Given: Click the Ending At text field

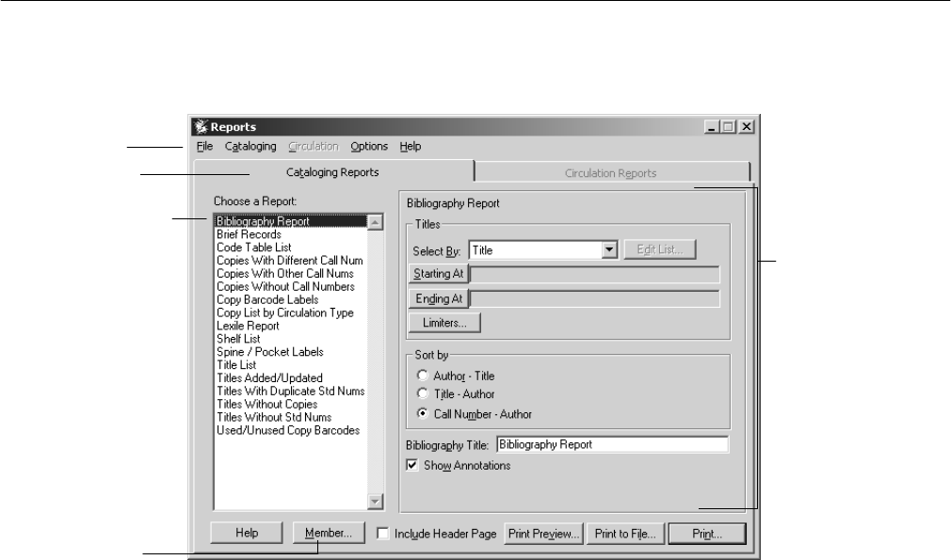Looking at the screenshot, I should coord(595,298).
